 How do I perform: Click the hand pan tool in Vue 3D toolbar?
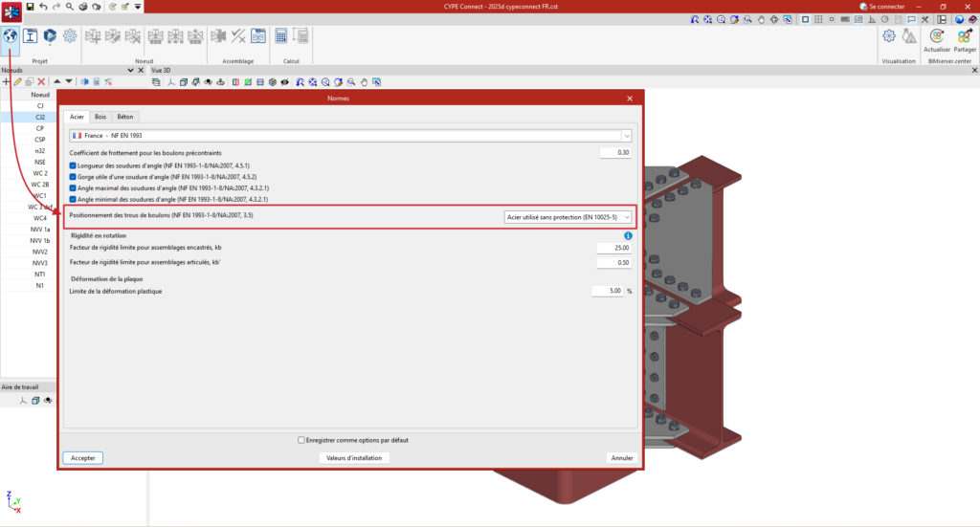[x=364, y=82]
